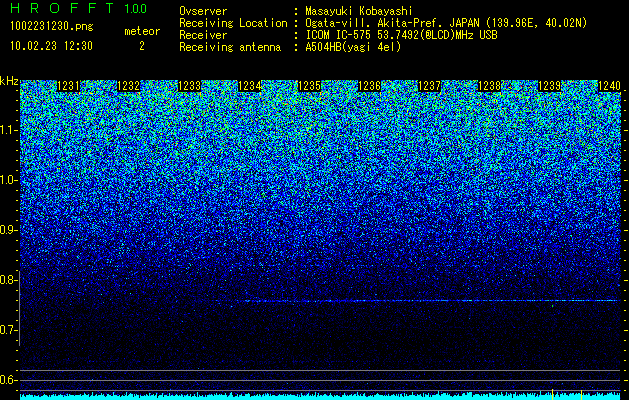Click the date stamp 10.02.23 12:30
The image size is (629, 400).
pyautogui.click(x=51, y=46)
